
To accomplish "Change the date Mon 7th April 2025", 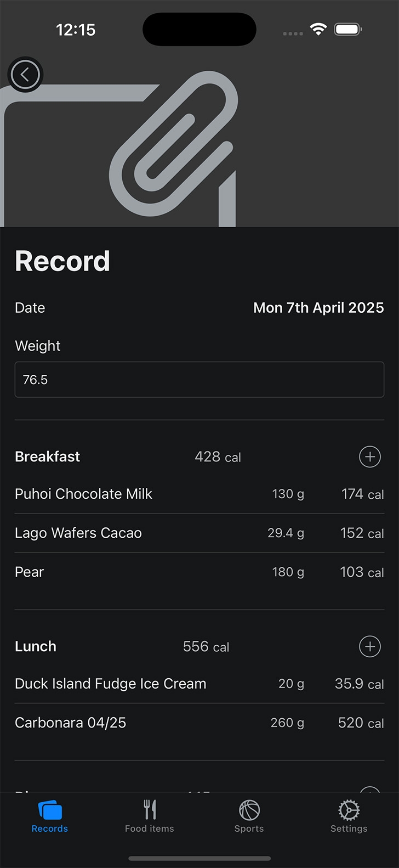I will 318,308.
